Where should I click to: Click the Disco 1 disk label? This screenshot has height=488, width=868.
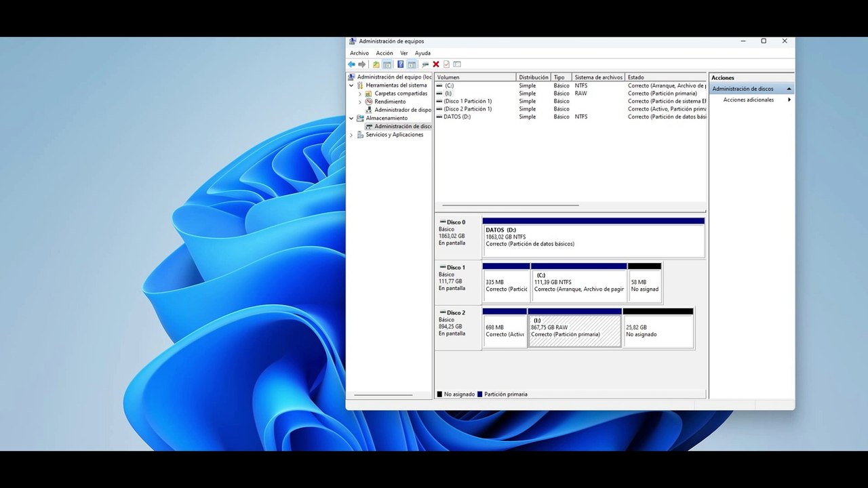[x=458, y=281]
